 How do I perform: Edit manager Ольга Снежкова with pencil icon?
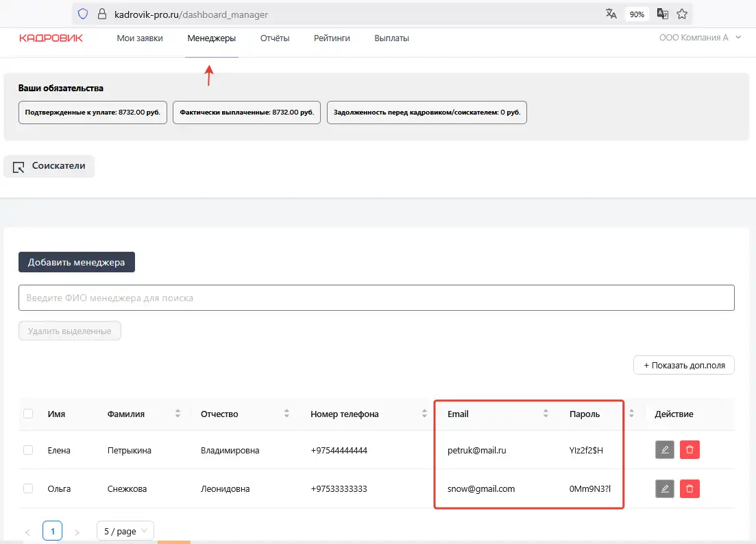pyautogui.click(x=664, y=488)
